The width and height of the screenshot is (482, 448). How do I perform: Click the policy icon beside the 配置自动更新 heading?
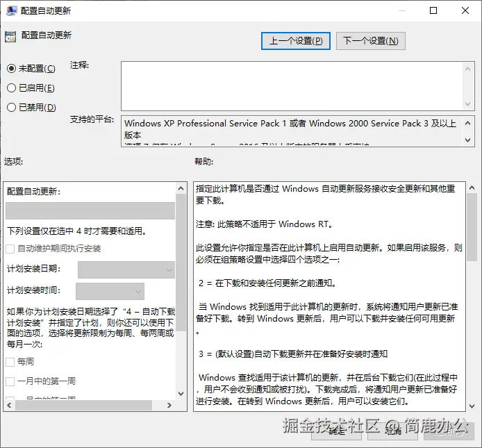click(10, 37)
